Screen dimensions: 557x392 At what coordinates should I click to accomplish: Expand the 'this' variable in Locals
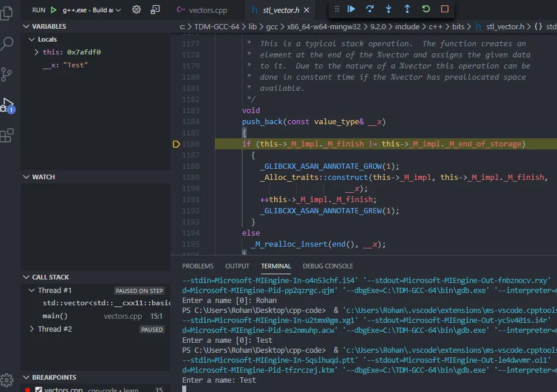[37, 52]
